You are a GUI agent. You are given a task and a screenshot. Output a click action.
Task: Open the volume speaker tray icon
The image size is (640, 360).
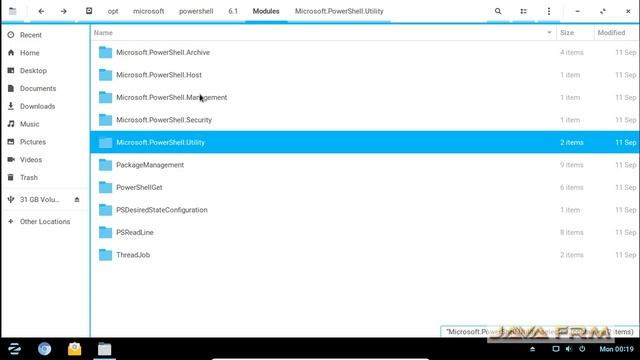569,349
